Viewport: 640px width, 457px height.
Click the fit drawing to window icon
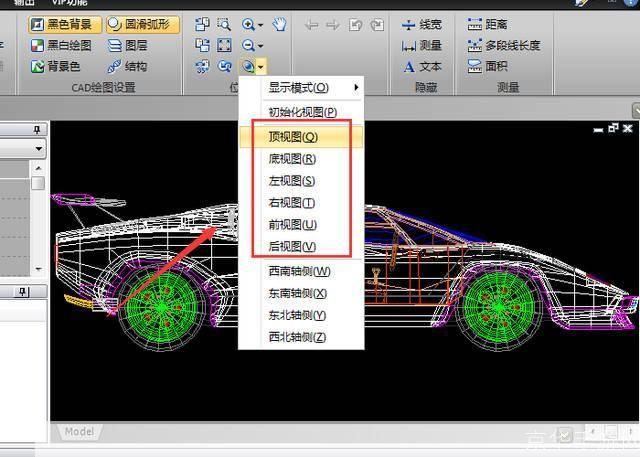click(x=202, y=24)
